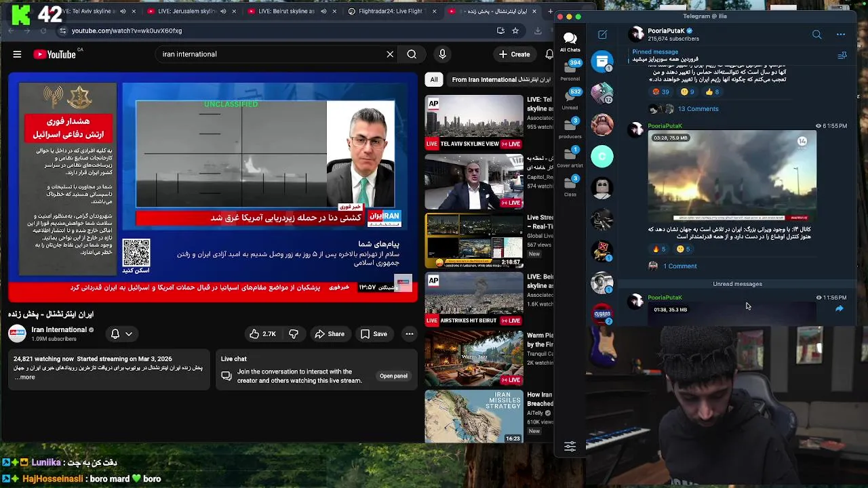
Task: Play the 03:28 video in Telegram
Action: click(x=732, y=176)
